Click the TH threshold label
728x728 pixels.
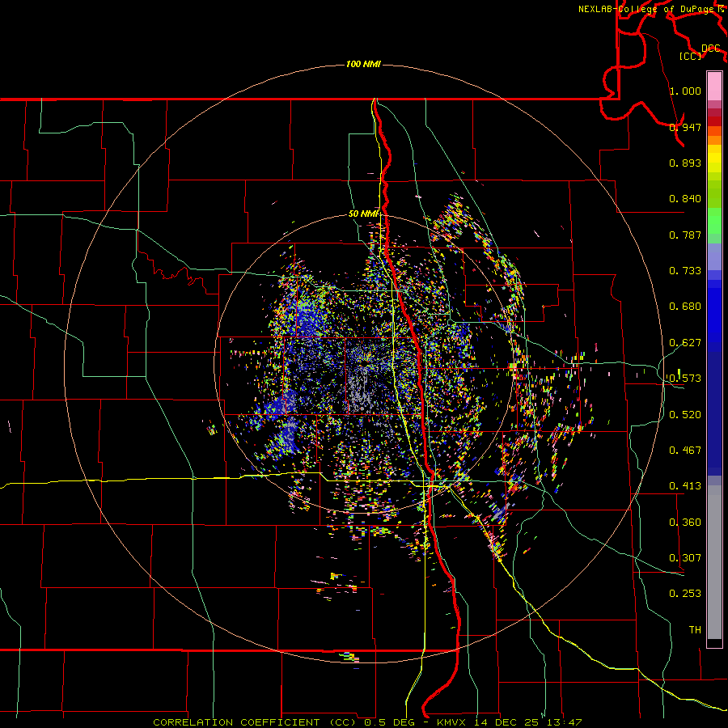coord(695,630)
